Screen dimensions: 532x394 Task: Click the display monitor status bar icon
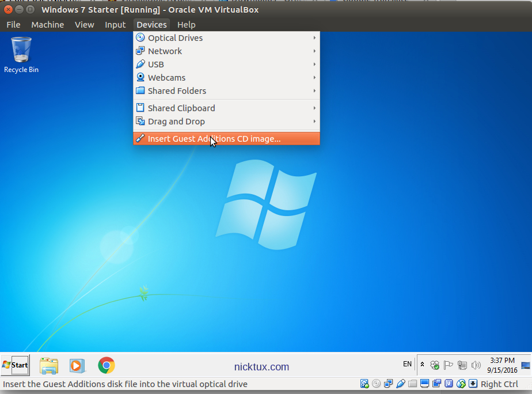pyautogui.click(x=424, y=384)
